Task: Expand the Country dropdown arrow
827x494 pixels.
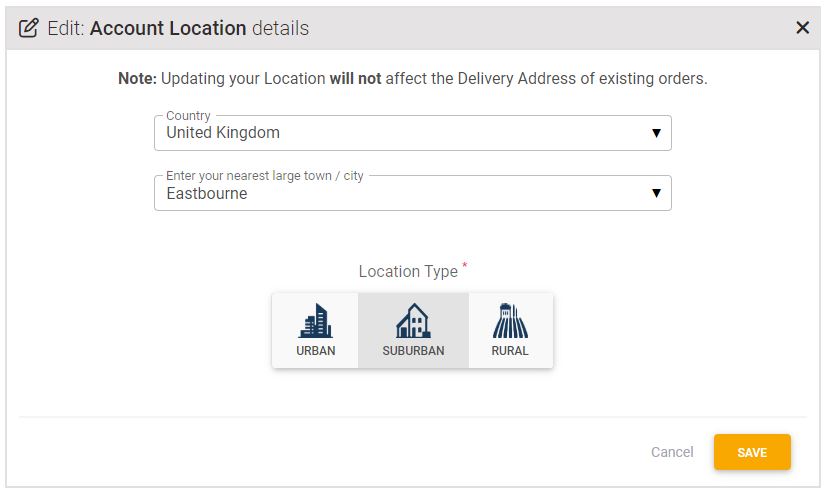Action: tap(656, 133)
